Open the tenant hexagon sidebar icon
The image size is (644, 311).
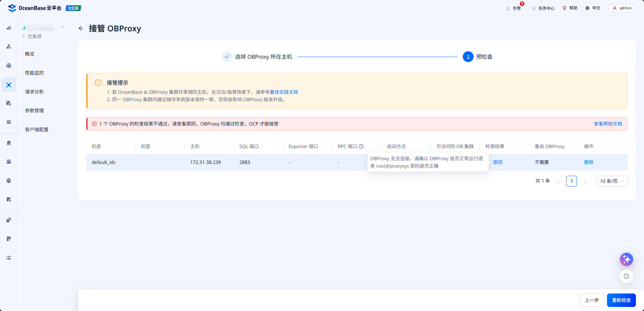[x=9, y=65]
